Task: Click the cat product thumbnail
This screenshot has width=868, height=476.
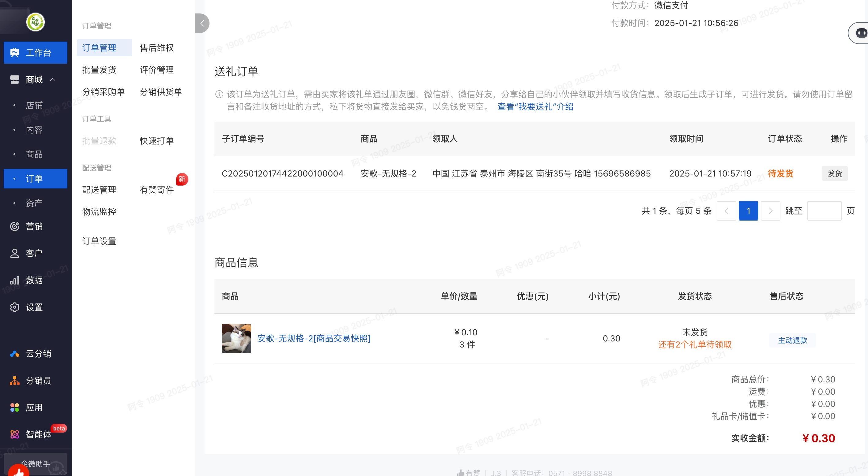Action: 236,338
